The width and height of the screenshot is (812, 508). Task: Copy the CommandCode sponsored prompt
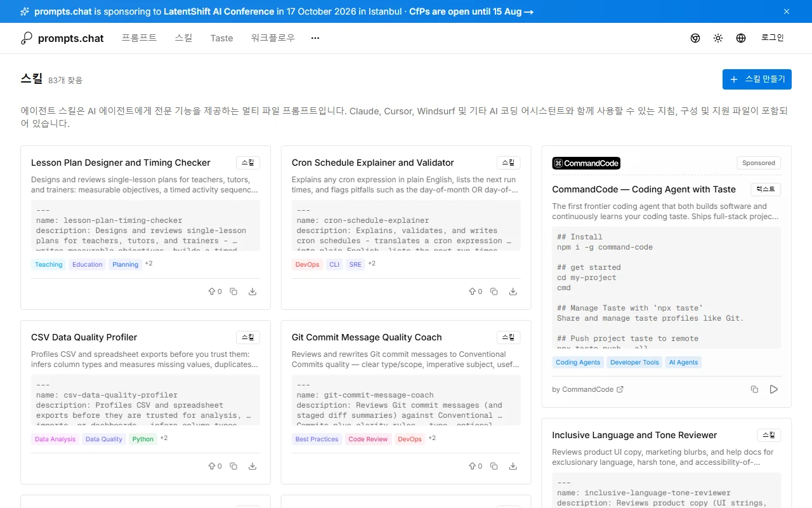(x=754, y=389)
